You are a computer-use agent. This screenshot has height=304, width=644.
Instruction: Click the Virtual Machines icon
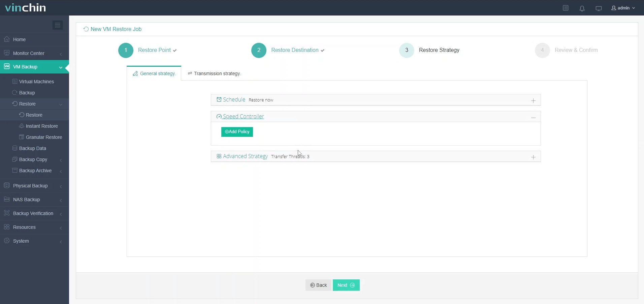[15, 81]
